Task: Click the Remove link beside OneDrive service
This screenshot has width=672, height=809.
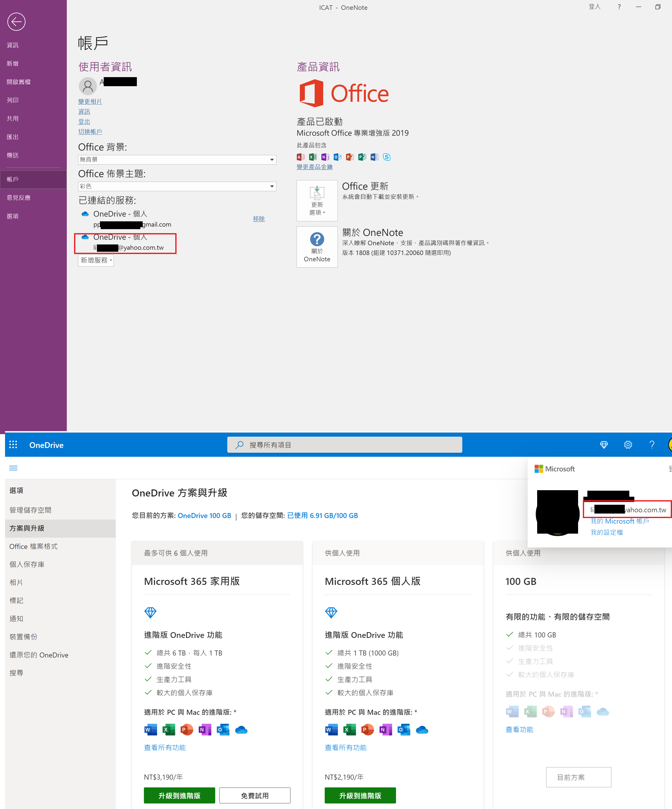Action: pyautogui.click(x=258, y=219)
